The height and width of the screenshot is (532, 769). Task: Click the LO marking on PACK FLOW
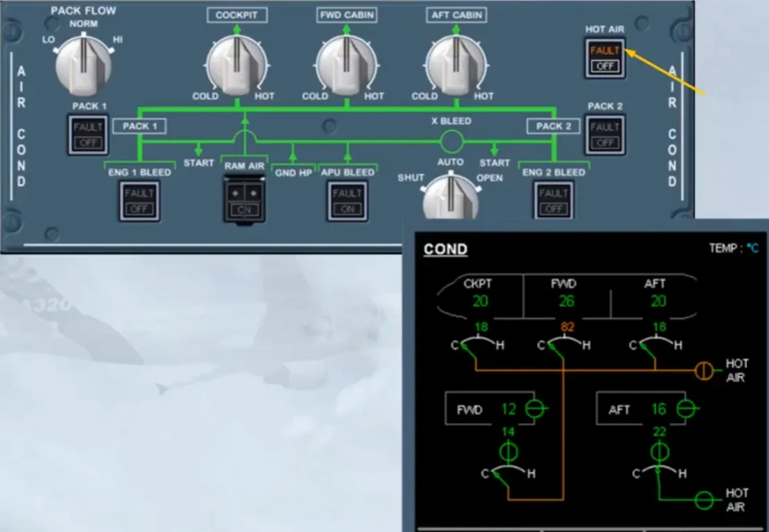49,40
